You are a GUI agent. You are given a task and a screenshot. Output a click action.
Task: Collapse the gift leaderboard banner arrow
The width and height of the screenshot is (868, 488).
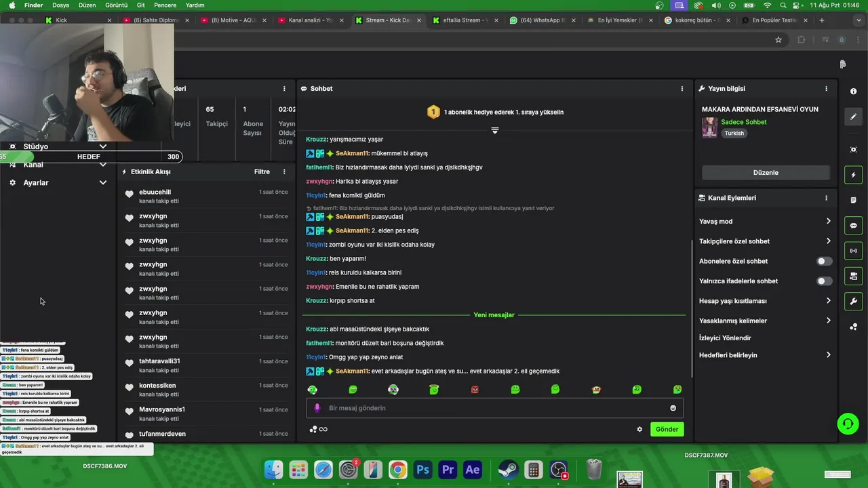point(495,130)
